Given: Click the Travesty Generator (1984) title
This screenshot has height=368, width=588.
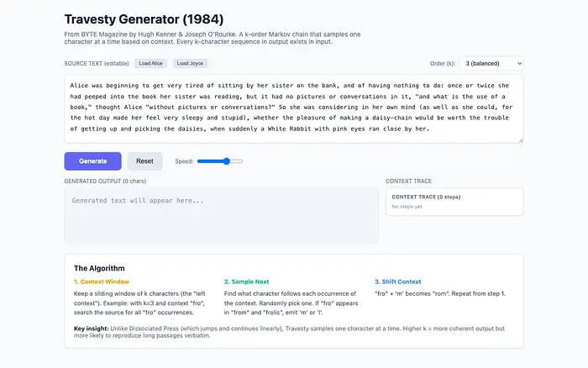Looking at the screenshot, I should (x=144, y=18).
